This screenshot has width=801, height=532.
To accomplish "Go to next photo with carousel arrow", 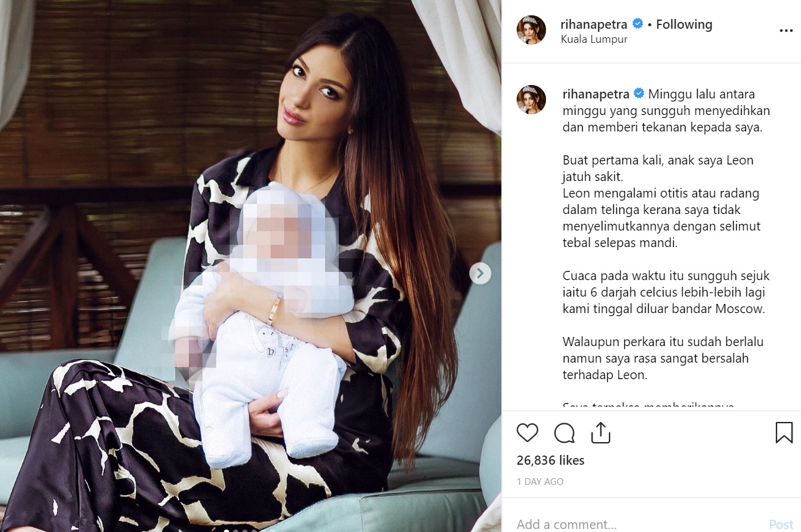I will [480, 273].
